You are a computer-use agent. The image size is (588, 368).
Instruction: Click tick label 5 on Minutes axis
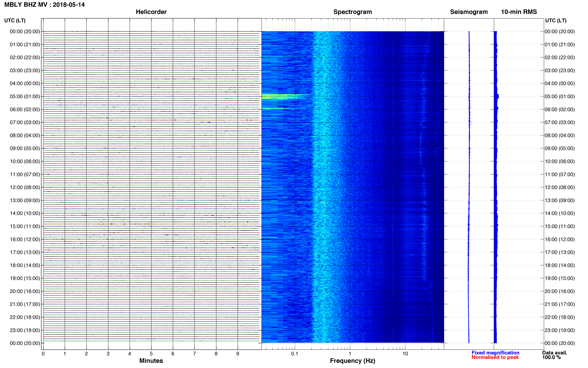coord(151,354)
